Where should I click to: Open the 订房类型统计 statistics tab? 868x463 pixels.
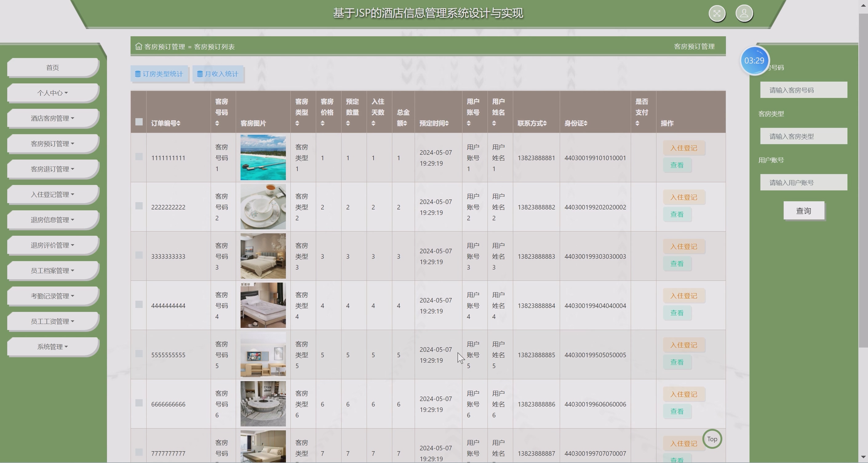pos(159,74)
